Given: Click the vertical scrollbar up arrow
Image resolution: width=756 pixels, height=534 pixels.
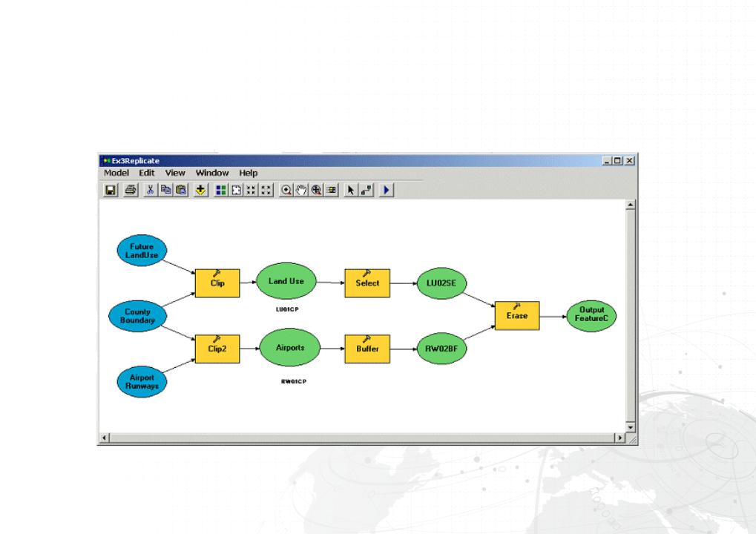Looking at the screenshot, I should point(631,205).
